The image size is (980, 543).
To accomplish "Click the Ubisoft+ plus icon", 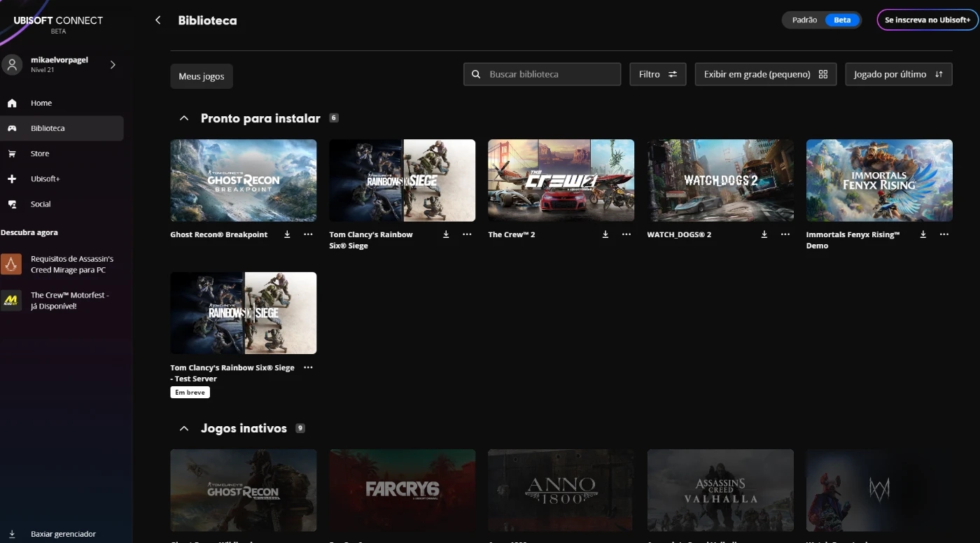I will coord(12,178).
